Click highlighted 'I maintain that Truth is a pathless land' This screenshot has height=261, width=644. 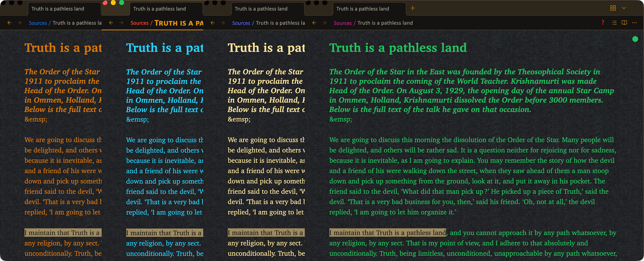coord(387,233)
